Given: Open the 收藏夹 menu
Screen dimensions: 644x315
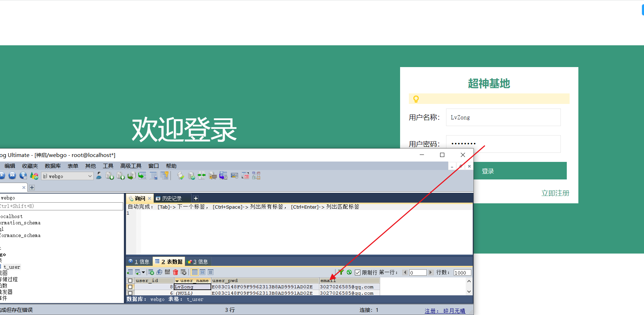Looking at the screenshot, I should (x=30, y=166).
